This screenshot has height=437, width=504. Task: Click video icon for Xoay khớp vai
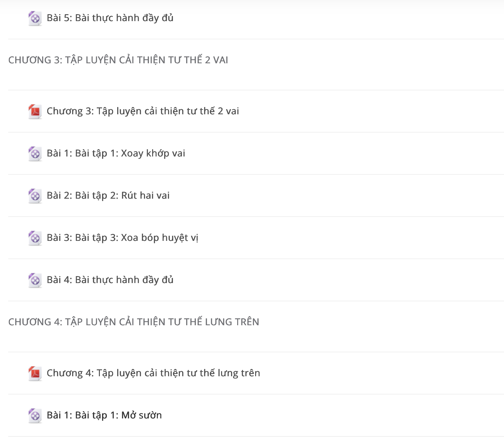pyautogui.click(x=35, y=154)
